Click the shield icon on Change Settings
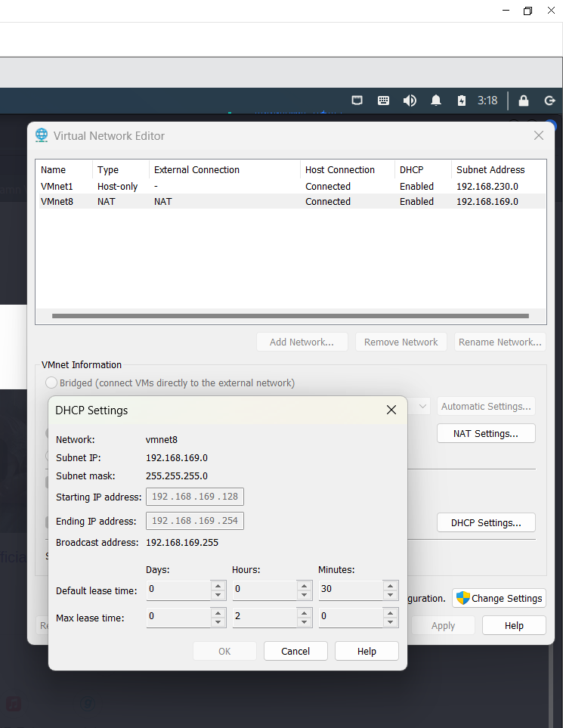This screenshot has width=563, height=728. (462, 598)
